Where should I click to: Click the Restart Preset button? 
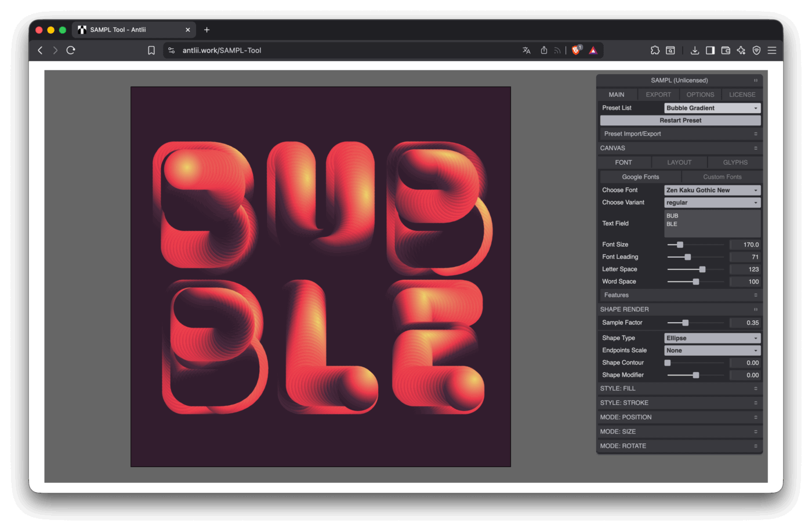click(680, 121)
